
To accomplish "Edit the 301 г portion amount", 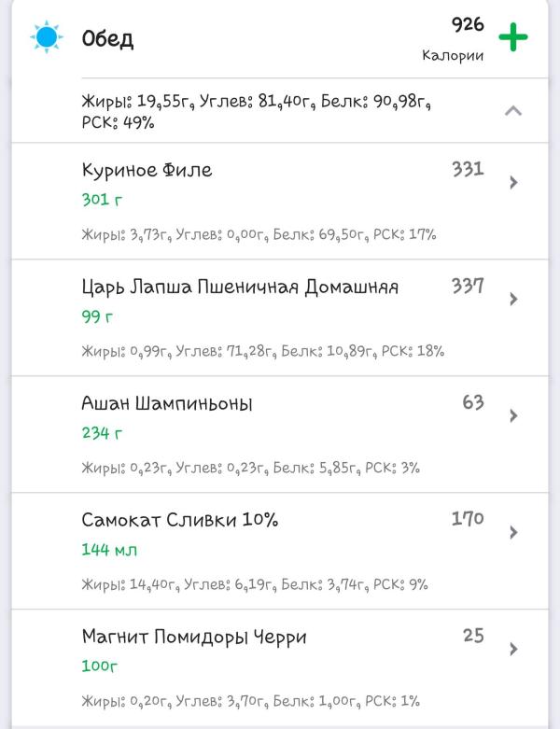I will pyautogui.click(x=103, y=200).
